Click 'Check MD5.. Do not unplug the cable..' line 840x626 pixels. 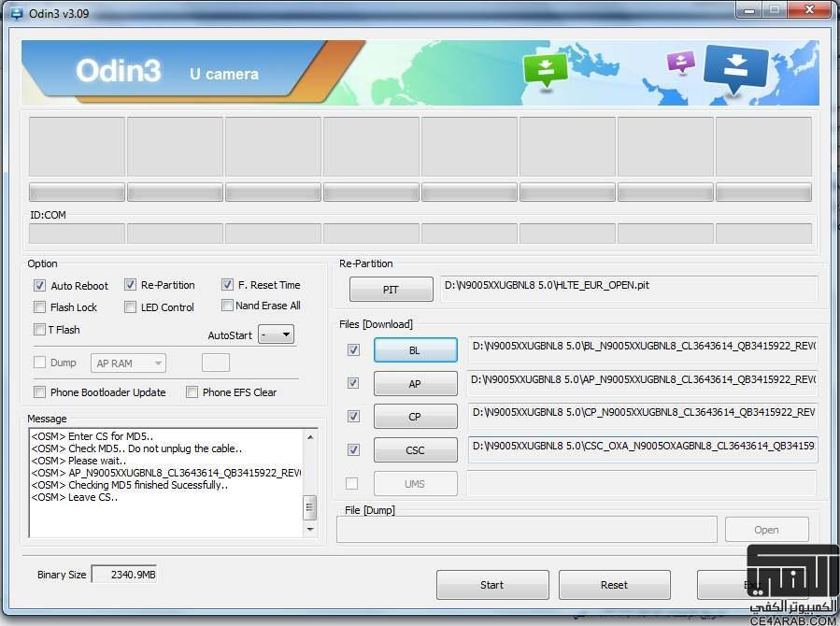point(136,448)
